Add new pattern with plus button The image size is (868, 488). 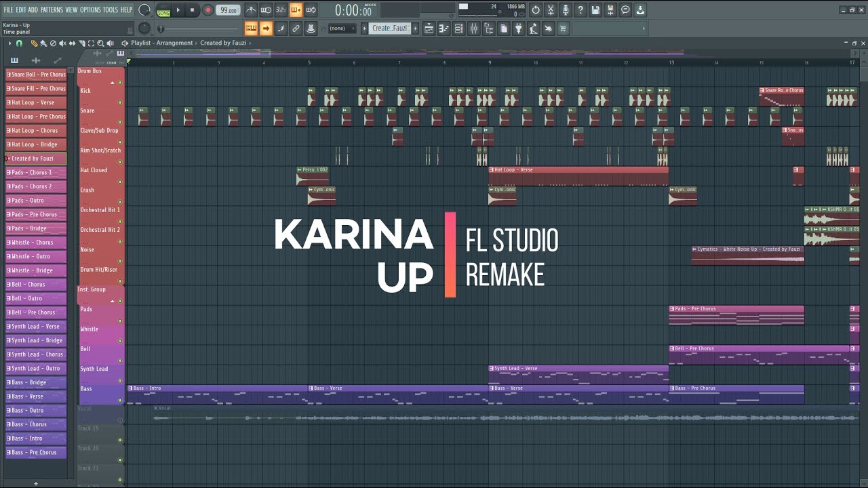coord(415,28)
